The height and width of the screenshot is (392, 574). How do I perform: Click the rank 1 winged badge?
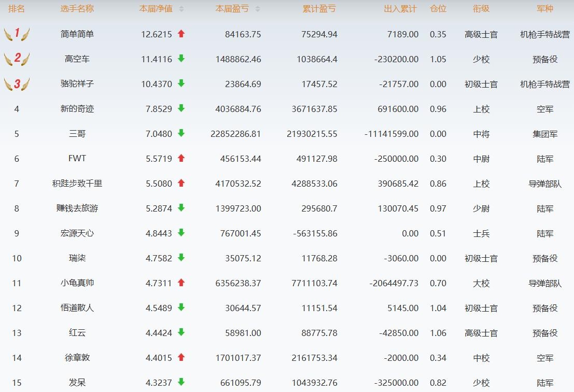coord(17,34)
